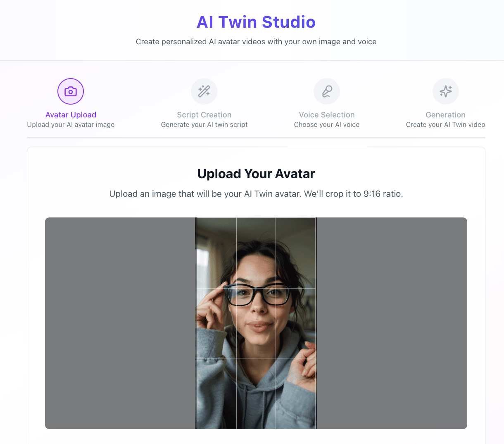The height and width of the screenshot is (444, 504).
Task: Jump to the Generation step label
Action: click(446, 115)
